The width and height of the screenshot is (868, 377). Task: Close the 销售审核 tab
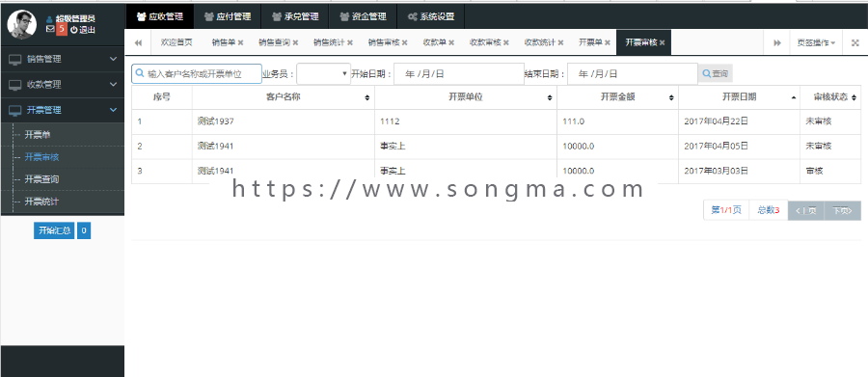point(405,42)
